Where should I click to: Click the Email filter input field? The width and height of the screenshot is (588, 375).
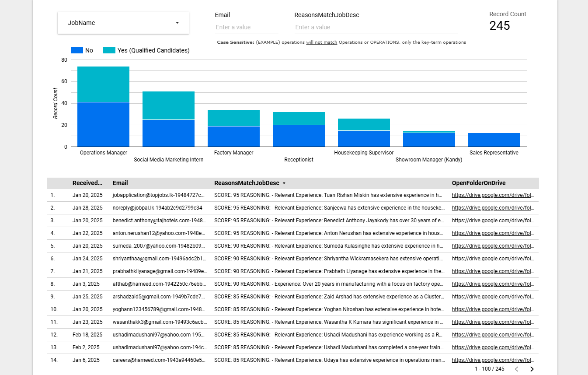[x=247, y=27]
